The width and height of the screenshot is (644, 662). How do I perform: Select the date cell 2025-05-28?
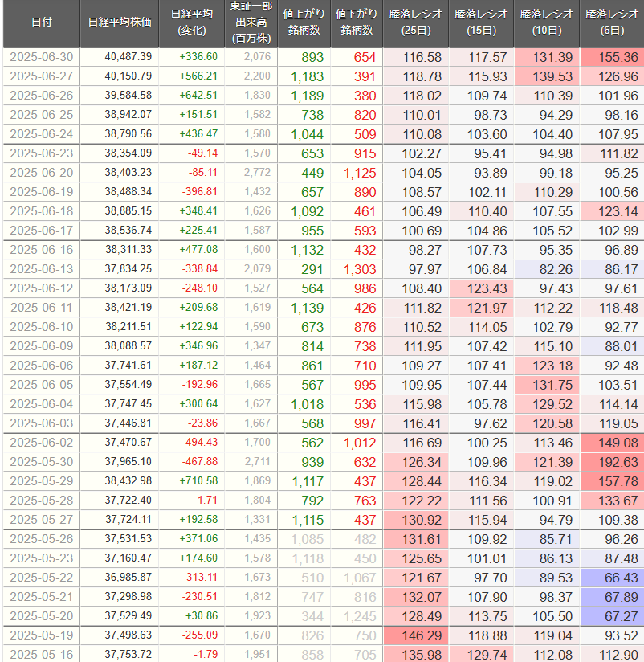pyautogui.click(x=42, y=501)
